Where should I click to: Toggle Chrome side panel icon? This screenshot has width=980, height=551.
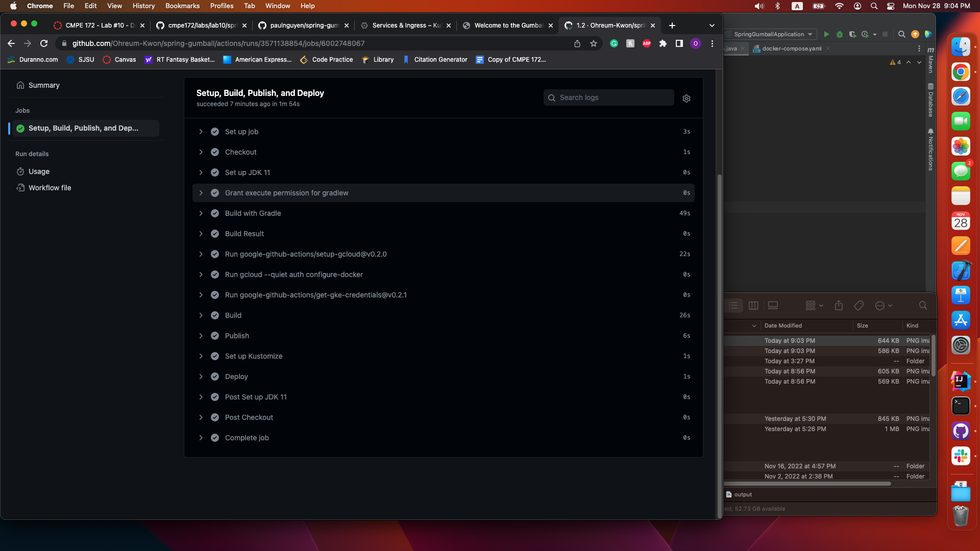(x=679, y=44)
